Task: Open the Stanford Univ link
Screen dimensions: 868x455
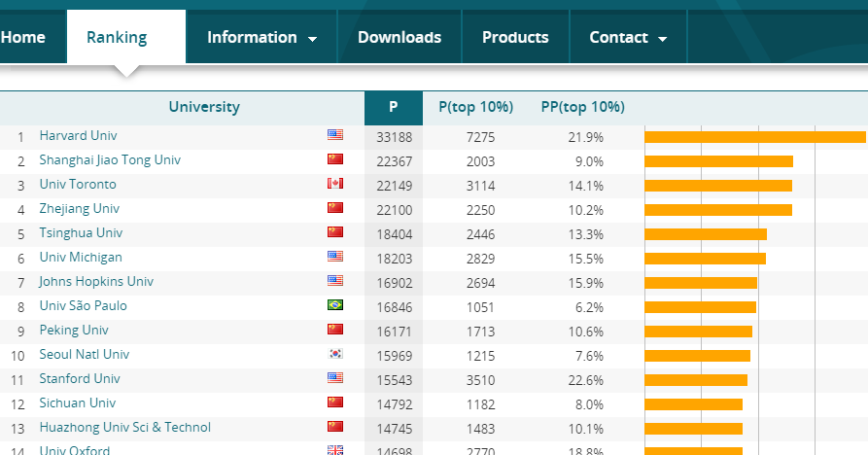Action: (80, 378)
